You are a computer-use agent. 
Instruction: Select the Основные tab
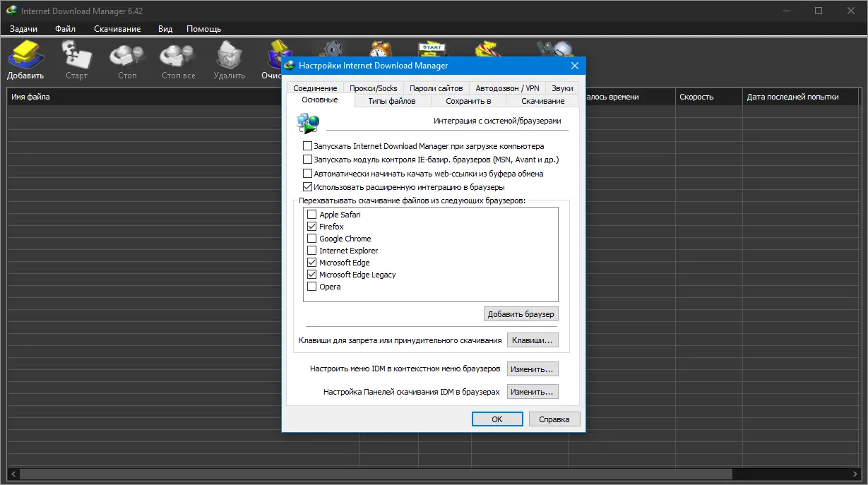[320, 100]
